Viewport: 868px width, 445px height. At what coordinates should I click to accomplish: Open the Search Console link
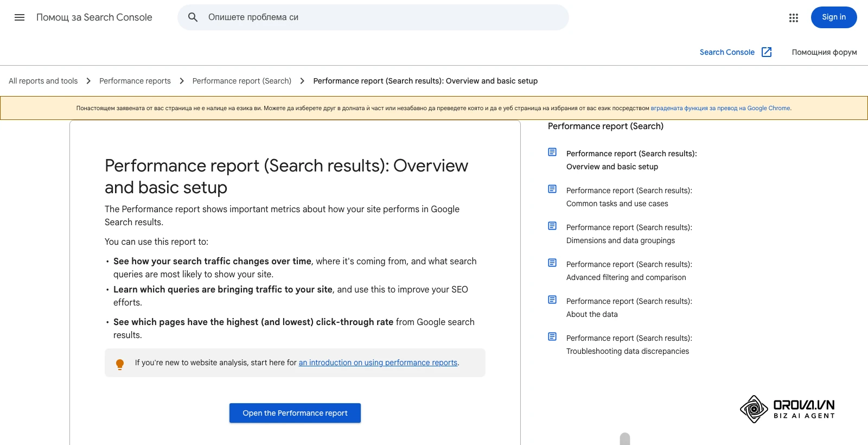727,52
